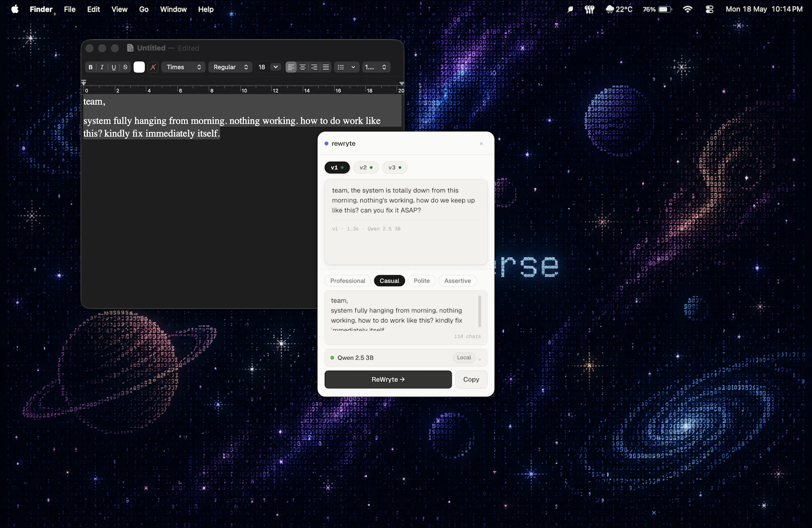812x528 pixels.
Task: Click the right margin marker on ruler
Action: 401,83
